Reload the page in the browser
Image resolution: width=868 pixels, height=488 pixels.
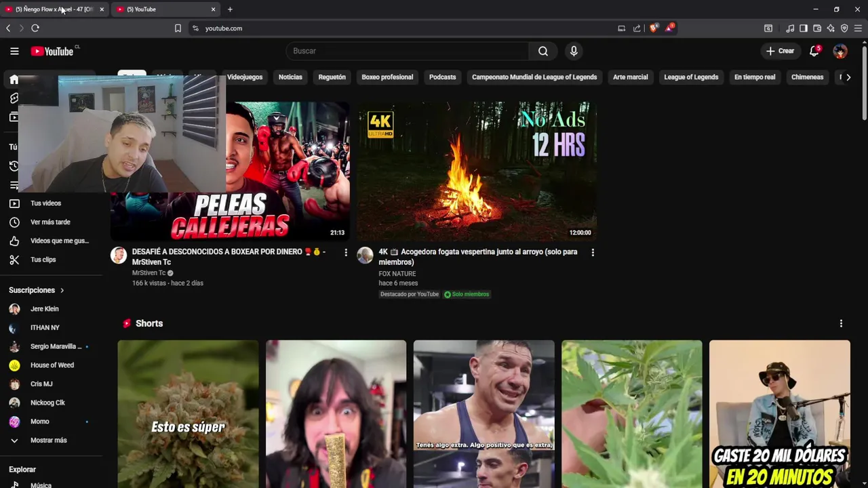(x=35, y=28)
